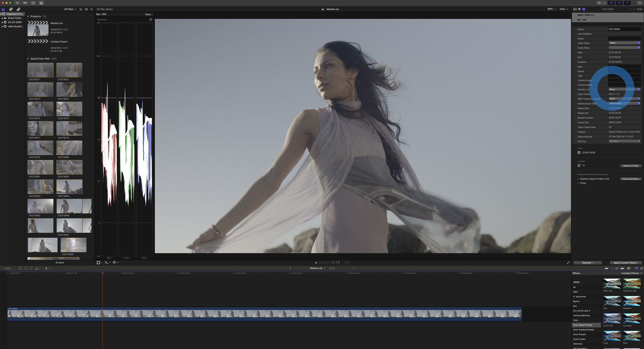Click the Import Media down-arrow icon
The image size is (644, 349).
click(17, 3)
